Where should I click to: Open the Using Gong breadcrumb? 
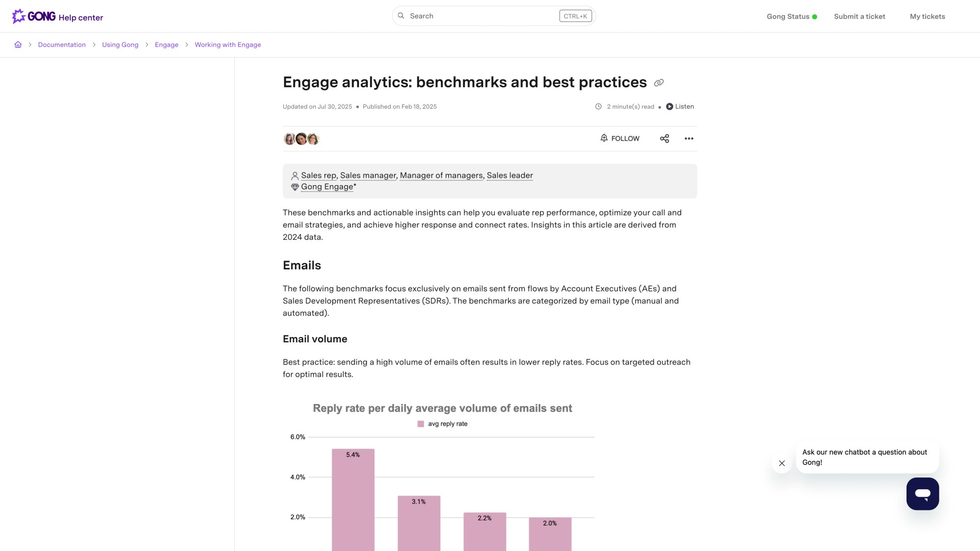(x=120, y=45)
